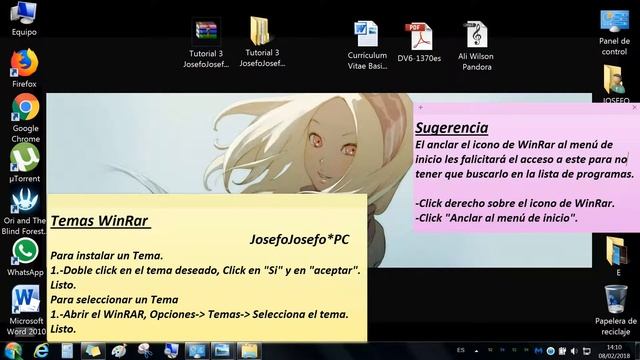Open the WhatsApp desktop shortcut
The height and width of the screenshot is (360, 640).
pos(25,257)
